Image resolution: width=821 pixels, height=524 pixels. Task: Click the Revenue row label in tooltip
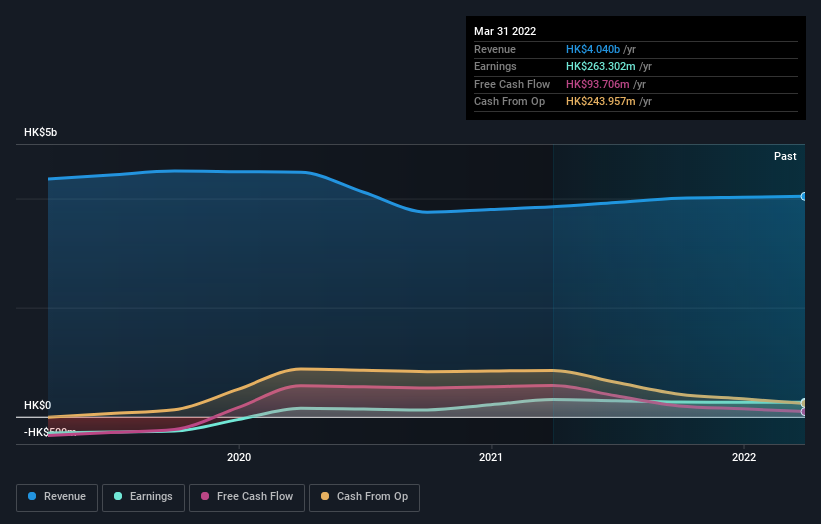pyautogui.click(x=495, y=49)
